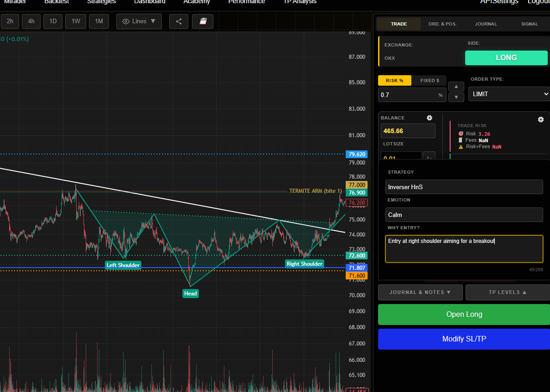Click the Why Entry text area
Viewport: 550px width, 392px height.
(464, 249)
